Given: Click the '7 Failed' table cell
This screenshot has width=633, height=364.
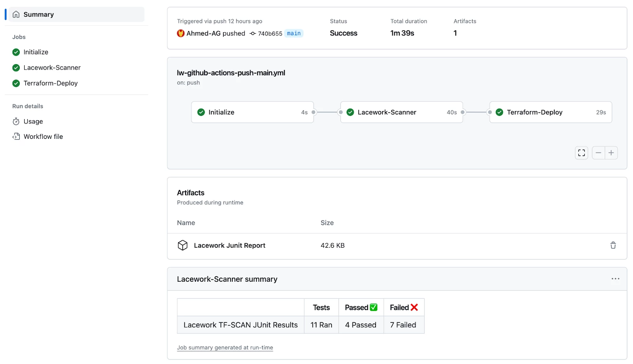Looking at the screenshot, I should click(404, 325).
